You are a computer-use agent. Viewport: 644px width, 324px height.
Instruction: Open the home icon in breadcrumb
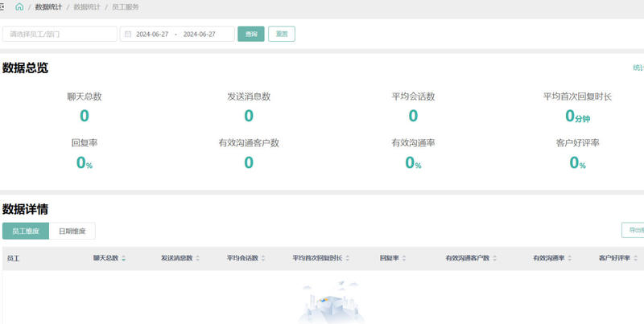[x=19, y=7]
